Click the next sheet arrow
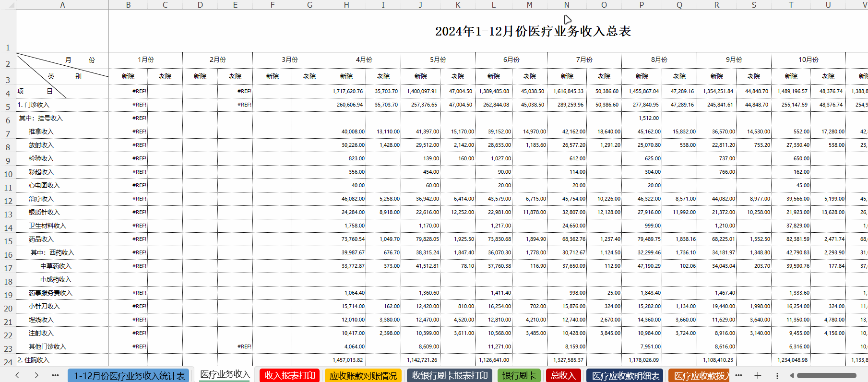Image resolution: width=868 pixels, height=382 pixels. point(36,375)
